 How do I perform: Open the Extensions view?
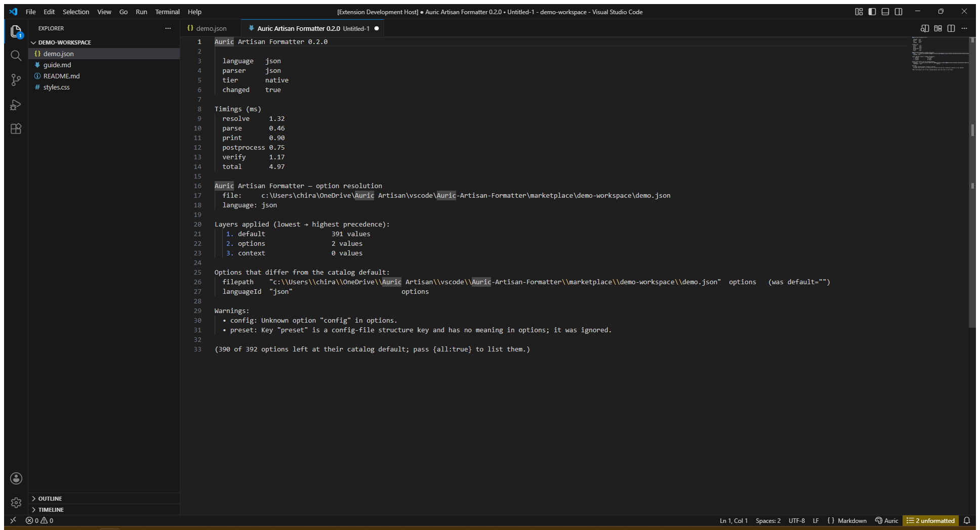point(16,129)
